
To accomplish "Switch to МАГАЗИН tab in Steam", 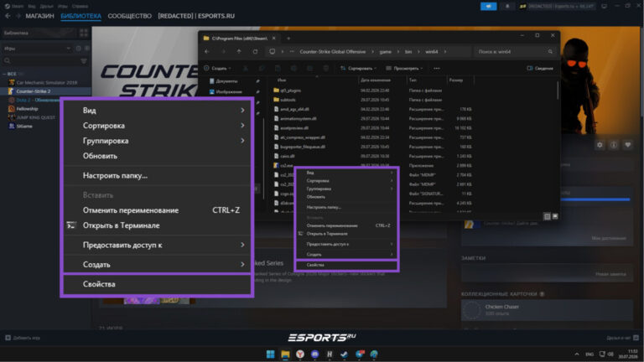I will tap(40, 16).
